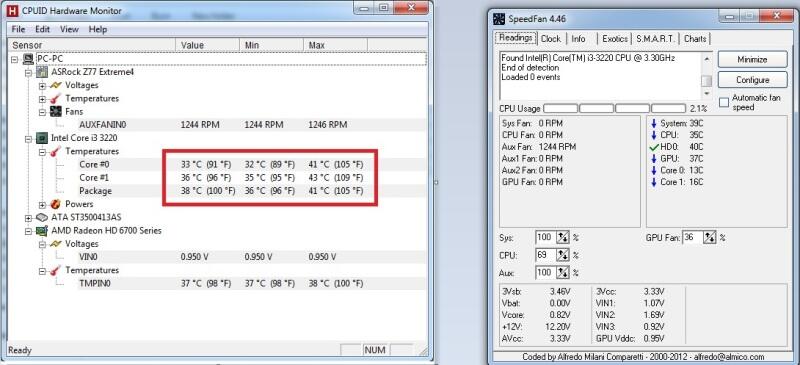Expand the Powers node

42,204
